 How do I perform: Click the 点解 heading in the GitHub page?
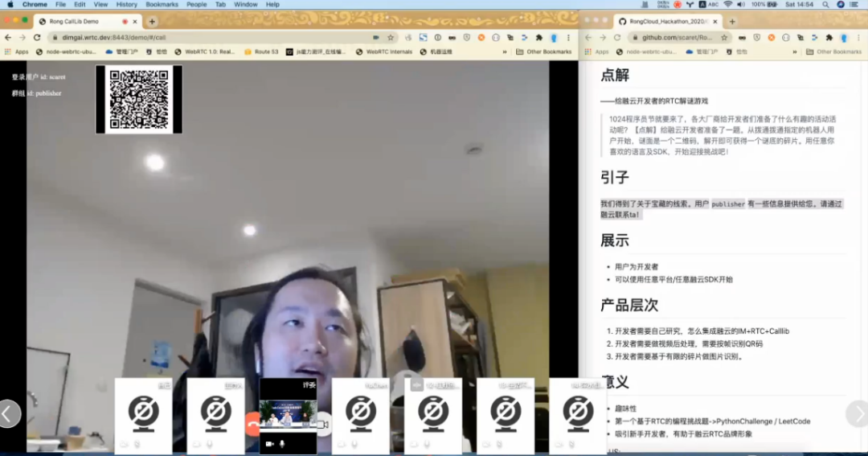[x=615, y=76]
